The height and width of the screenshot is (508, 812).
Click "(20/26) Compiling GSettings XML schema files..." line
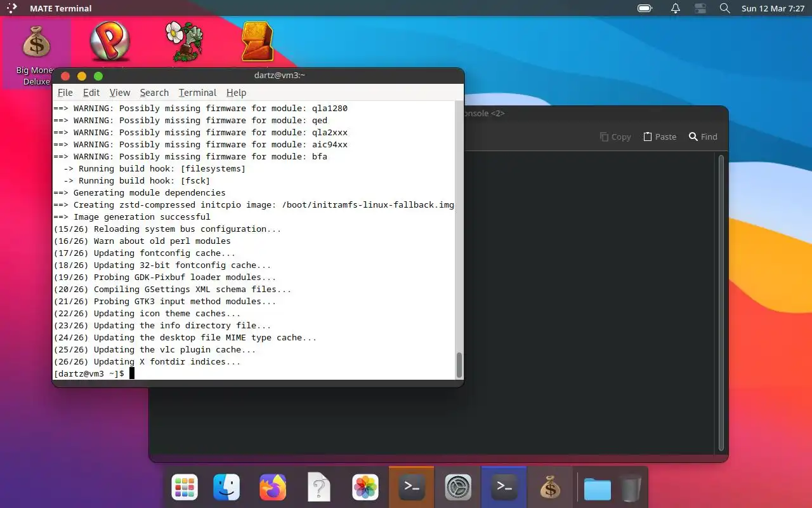click(x=173, y=290)
